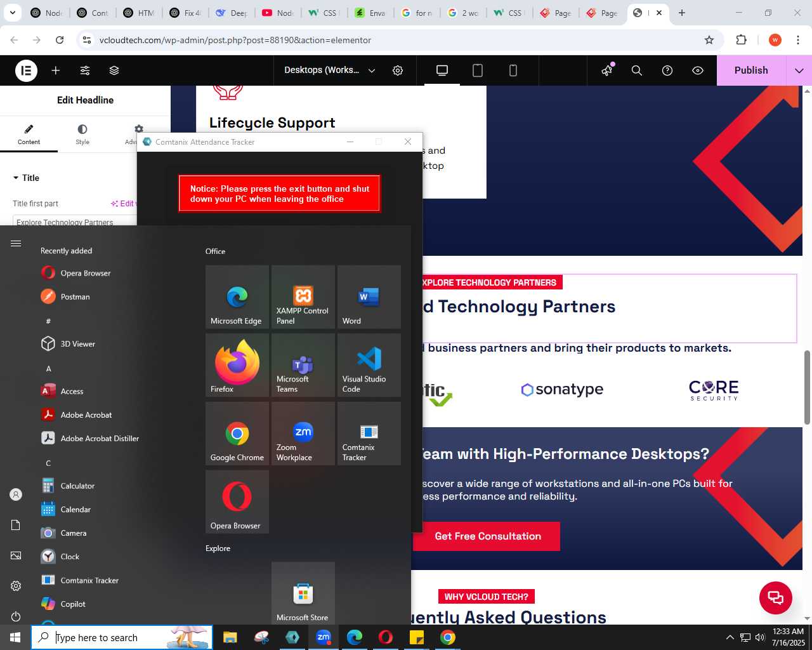The image size is (812, 650).
Task: Open Word tile
Action: pyautogui.click(x=369, y=297)
